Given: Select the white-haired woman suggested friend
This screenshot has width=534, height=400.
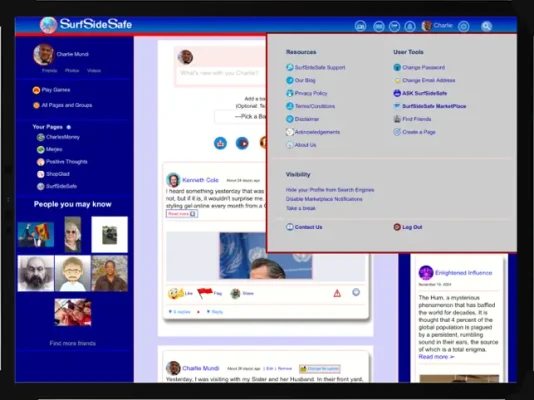Looking at the screenshot, I should pyautogui.click(x=73, y=235).
